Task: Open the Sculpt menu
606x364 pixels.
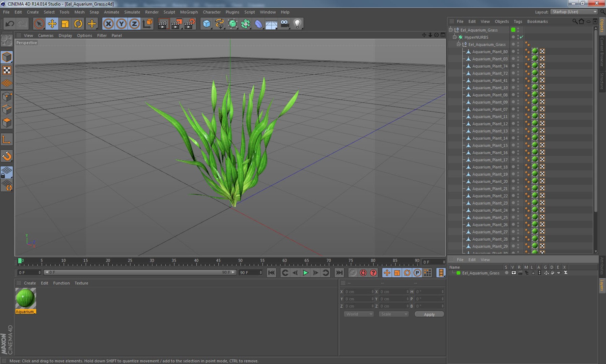Action: 169,12
